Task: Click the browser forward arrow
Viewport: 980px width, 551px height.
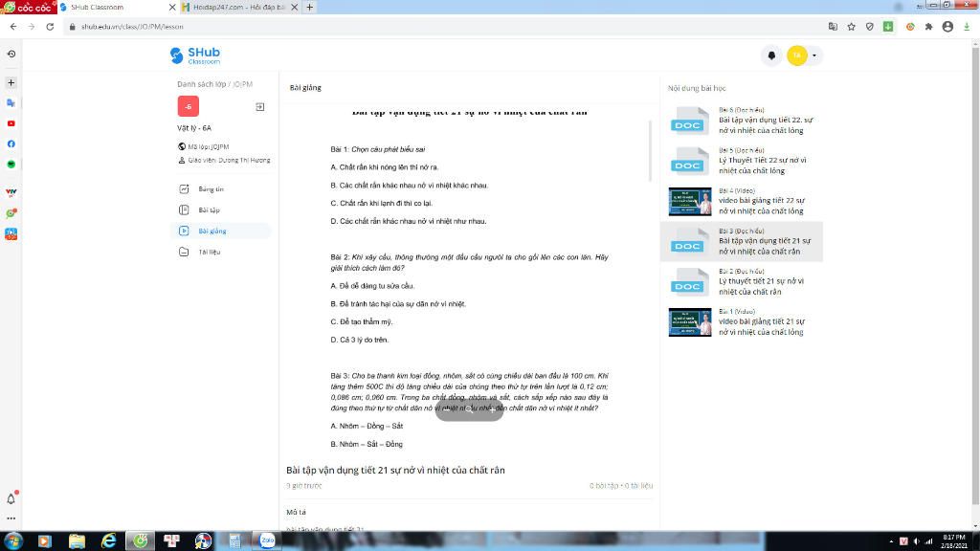Action: 32,27
